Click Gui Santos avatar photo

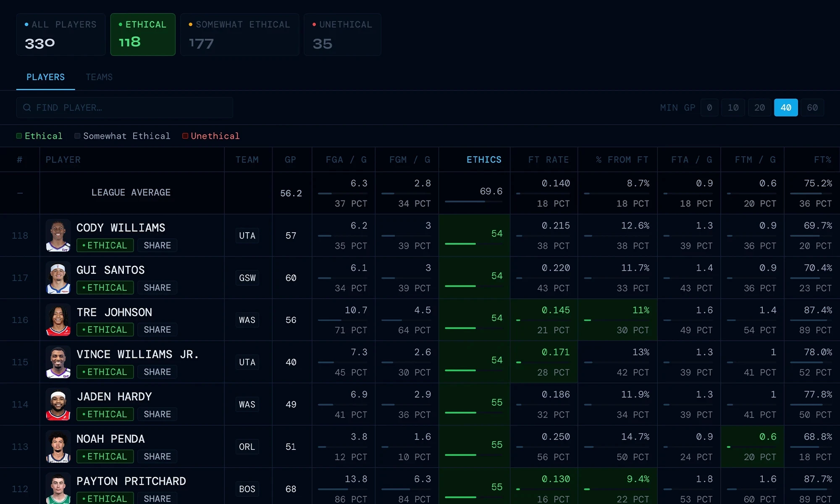[x=58, y=278]
